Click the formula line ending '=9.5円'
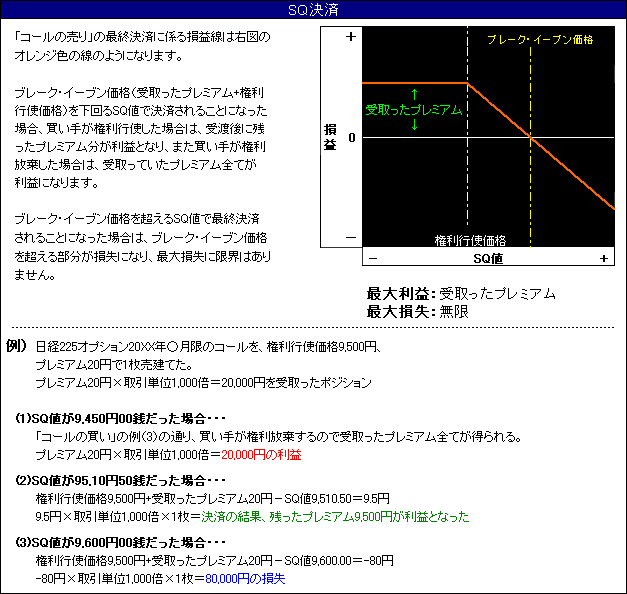Screen dimensions: 627x594 coord(212,499)
